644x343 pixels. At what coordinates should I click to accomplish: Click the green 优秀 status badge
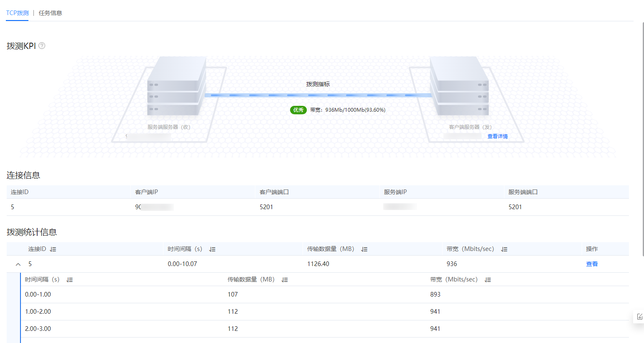click(298, 110)
